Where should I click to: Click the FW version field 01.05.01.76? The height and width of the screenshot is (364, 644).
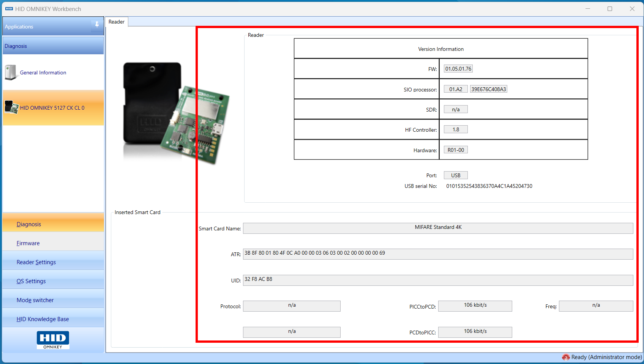[458, 69]
